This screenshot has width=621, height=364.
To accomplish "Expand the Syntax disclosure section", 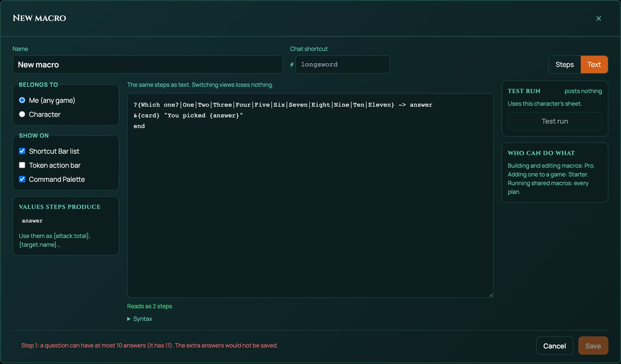I will 140,319.
